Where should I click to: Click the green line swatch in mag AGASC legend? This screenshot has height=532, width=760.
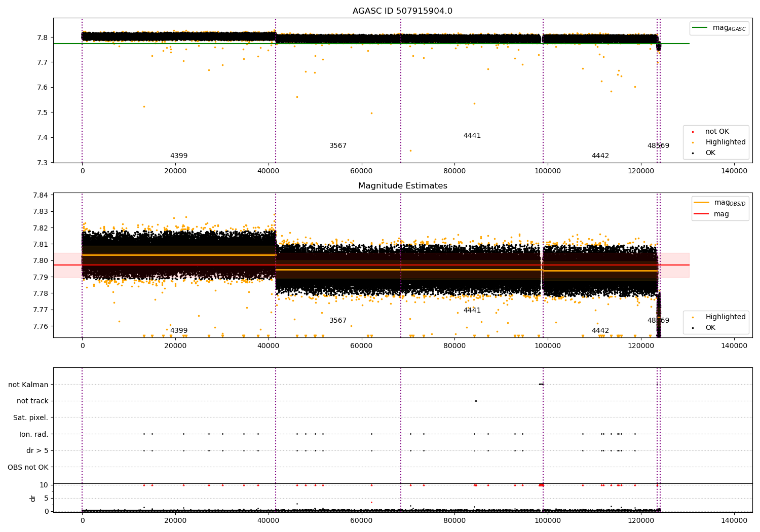(700, 28)
